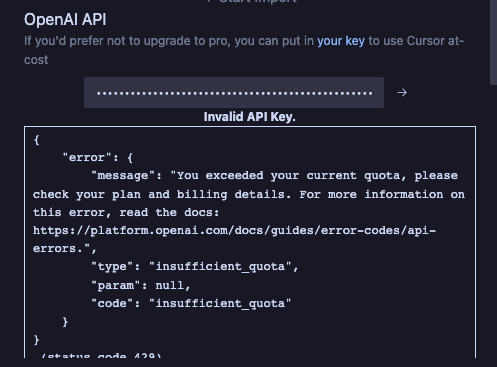Image resolution: width=497 pixels, height=367 pixels.
Task: Open the "your key" link
Action: [x=341, y=41]
